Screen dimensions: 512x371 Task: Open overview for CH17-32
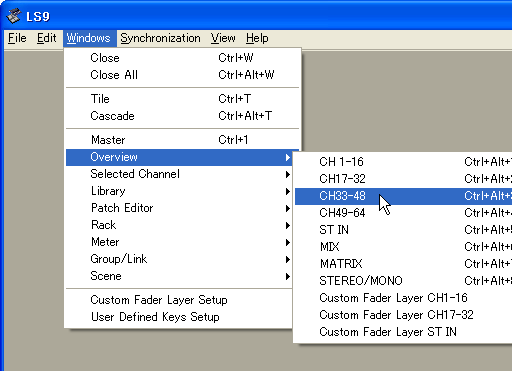pyautogui.click(x=403, y=179)
